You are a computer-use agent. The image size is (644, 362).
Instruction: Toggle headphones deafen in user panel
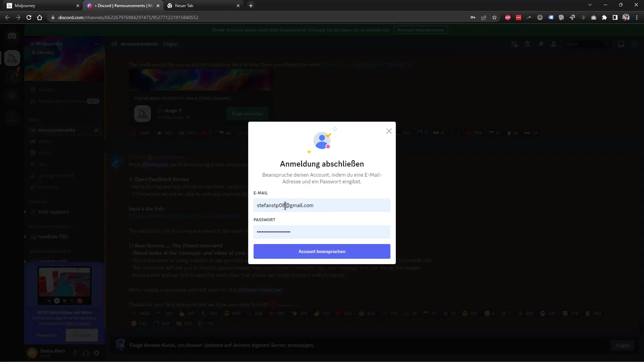[86, 353]
